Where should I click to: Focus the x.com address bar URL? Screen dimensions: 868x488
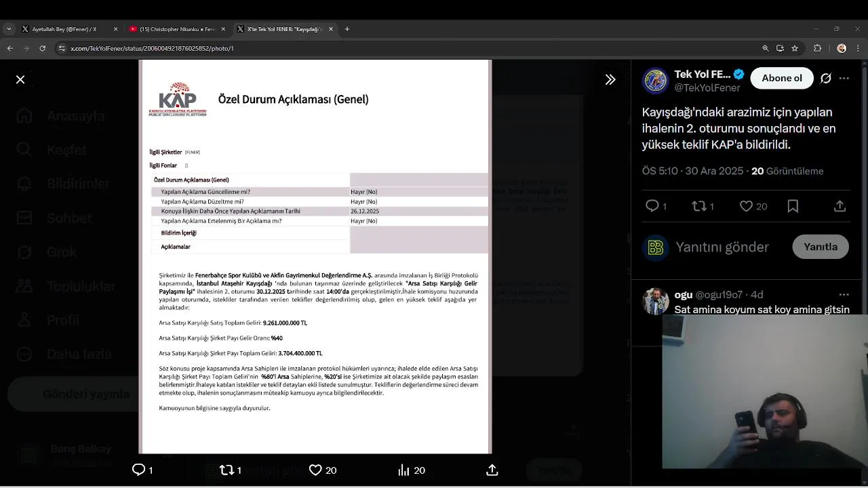pyautogui.click(x=152, y=48)
